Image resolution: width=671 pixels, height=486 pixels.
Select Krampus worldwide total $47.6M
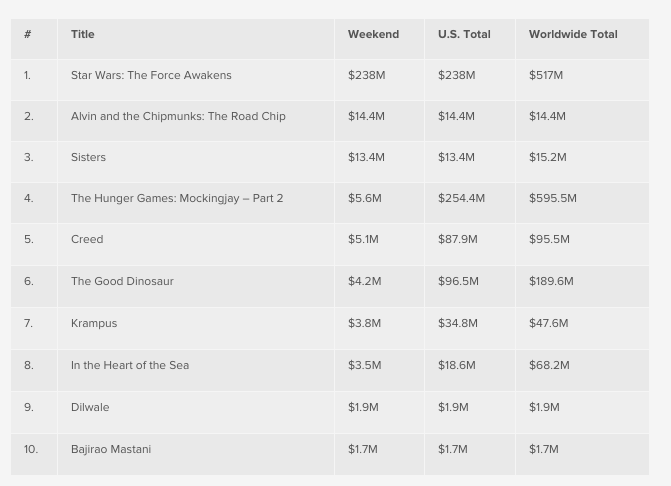548,323
